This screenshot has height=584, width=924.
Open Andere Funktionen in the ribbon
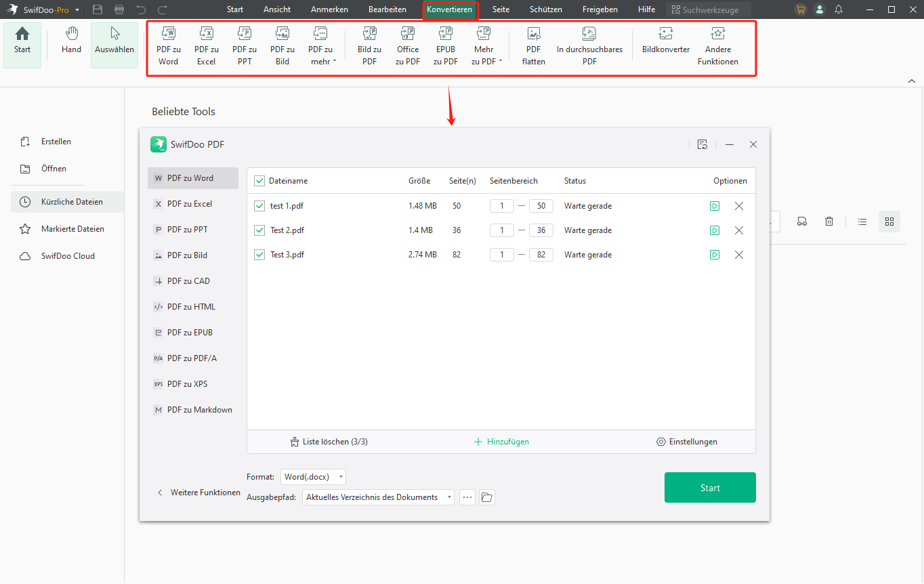[718, 46]
